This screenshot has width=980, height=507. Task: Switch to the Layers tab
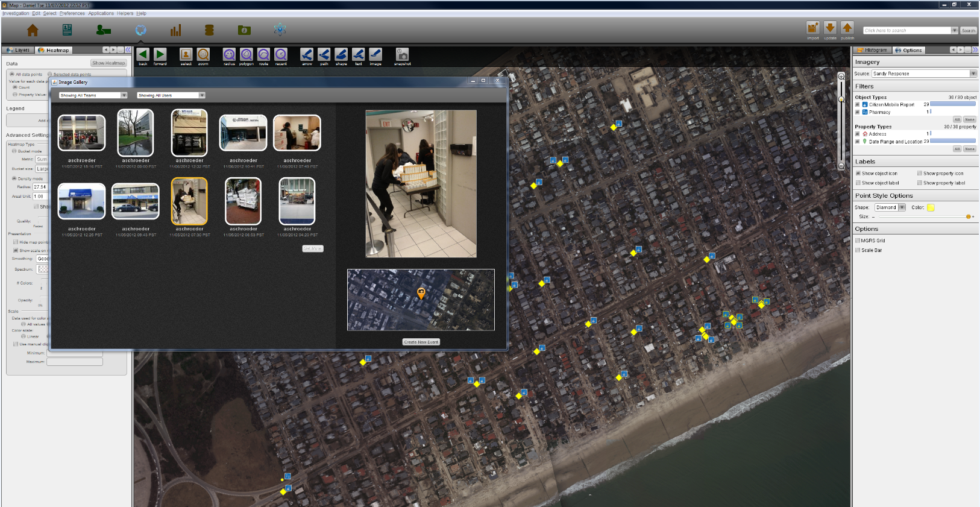click(18, 50)
